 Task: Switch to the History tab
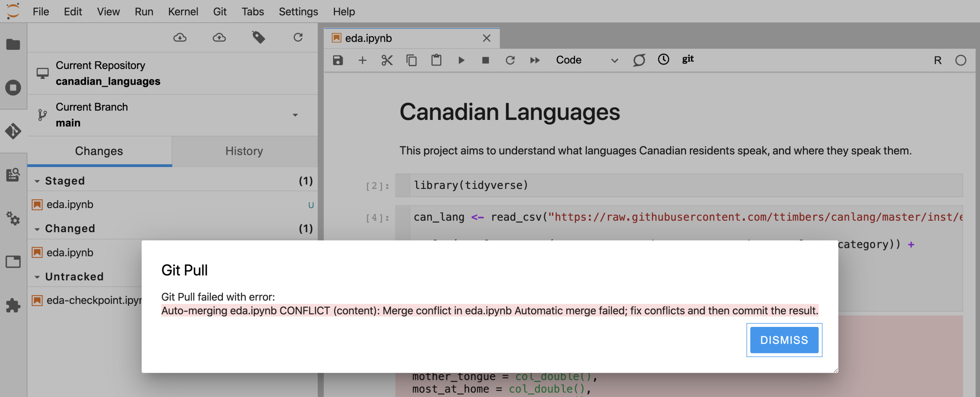pyautogui.click(x=244, y=151)
